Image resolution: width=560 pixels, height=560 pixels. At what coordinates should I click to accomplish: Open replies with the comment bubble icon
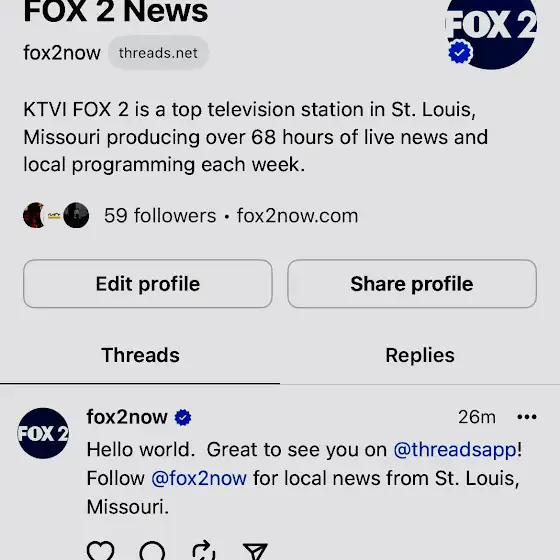[x=152, y=551]
